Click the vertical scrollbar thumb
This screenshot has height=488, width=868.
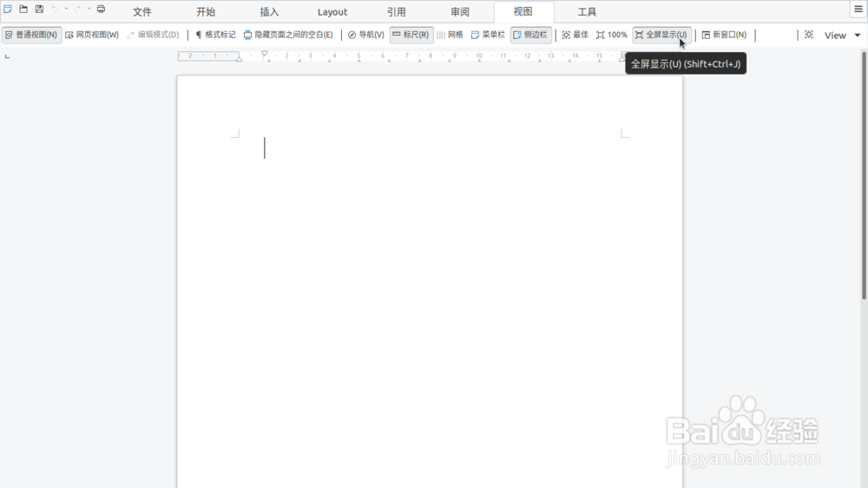pyautogui.click(x=864, y=175)
